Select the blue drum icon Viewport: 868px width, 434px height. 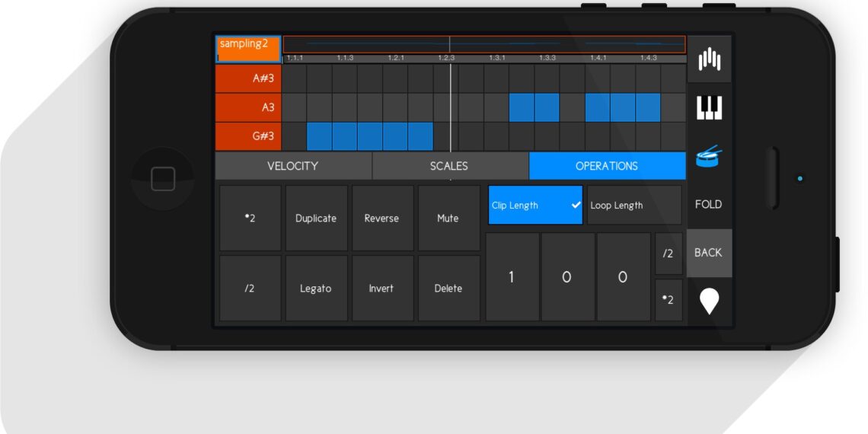pos(709,158)
